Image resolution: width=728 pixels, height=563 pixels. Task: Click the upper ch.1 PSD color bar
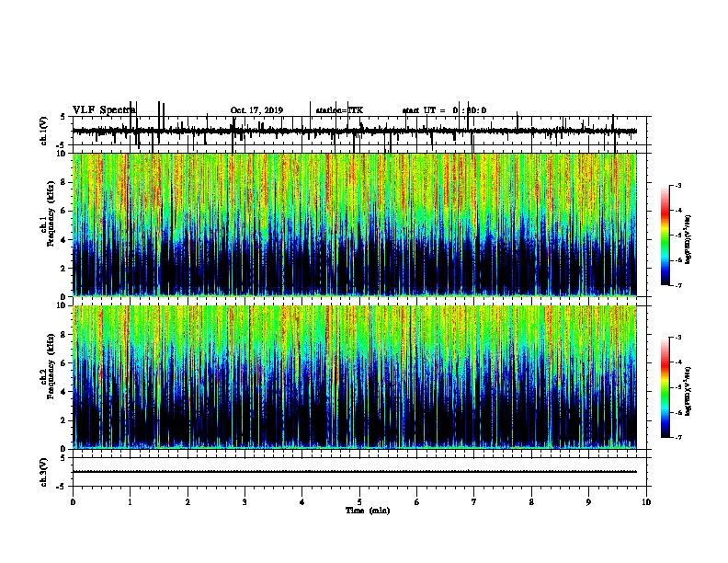click(x=665, y=236)
